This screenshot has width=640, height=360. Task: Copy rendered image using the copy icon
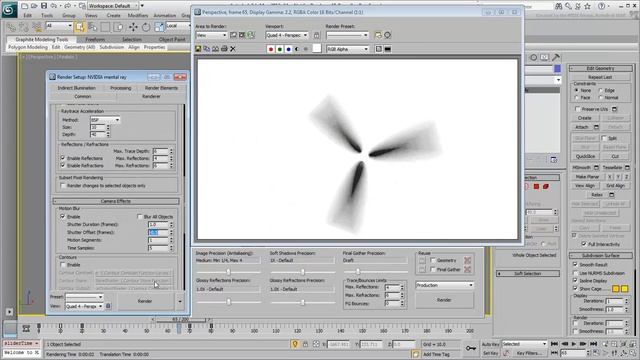tap(207, 49)
